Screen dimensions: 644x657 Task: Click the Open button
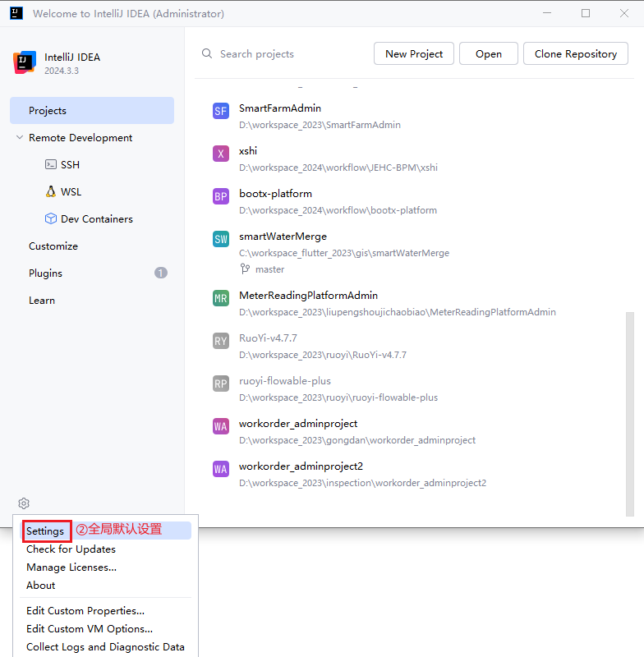point(489,53)
